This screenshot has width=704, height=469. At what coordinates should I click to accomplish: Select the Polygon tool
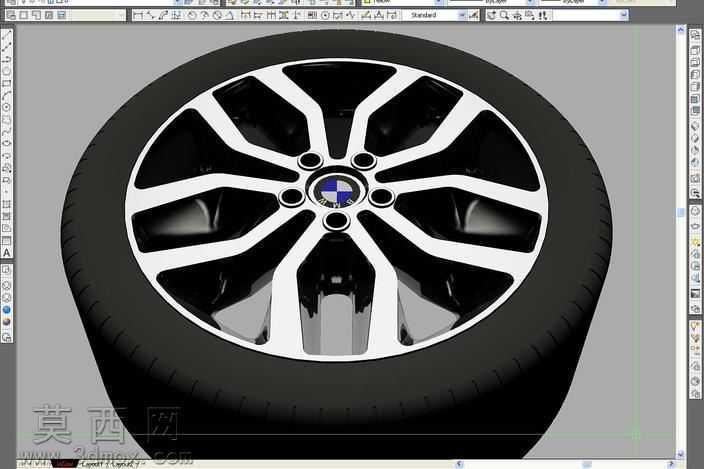7,71
